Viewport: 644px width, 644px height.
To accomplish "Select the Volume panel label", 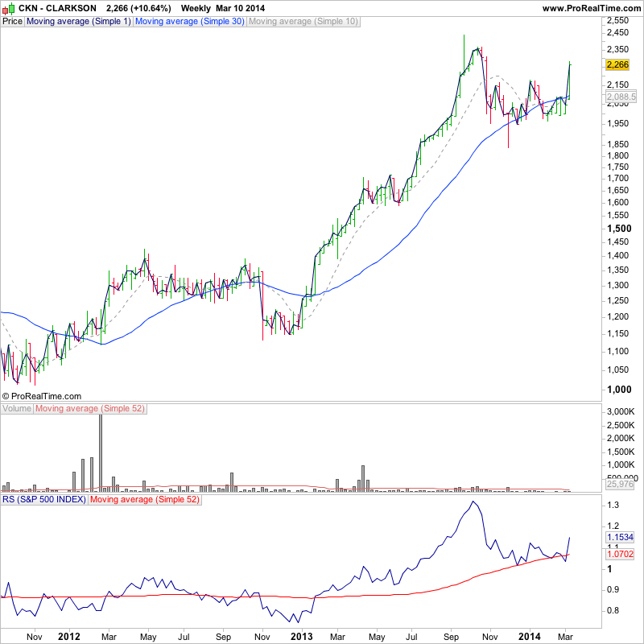I will coord(17,409).
